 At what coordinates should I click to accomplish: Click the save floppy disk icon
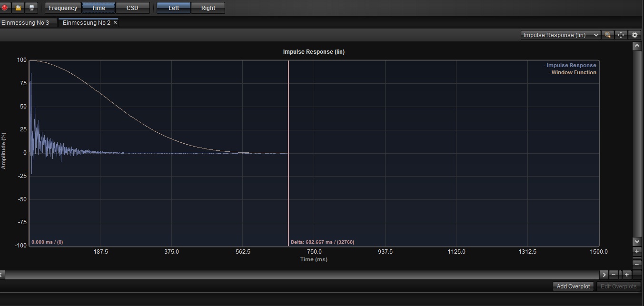click(31, 8)
